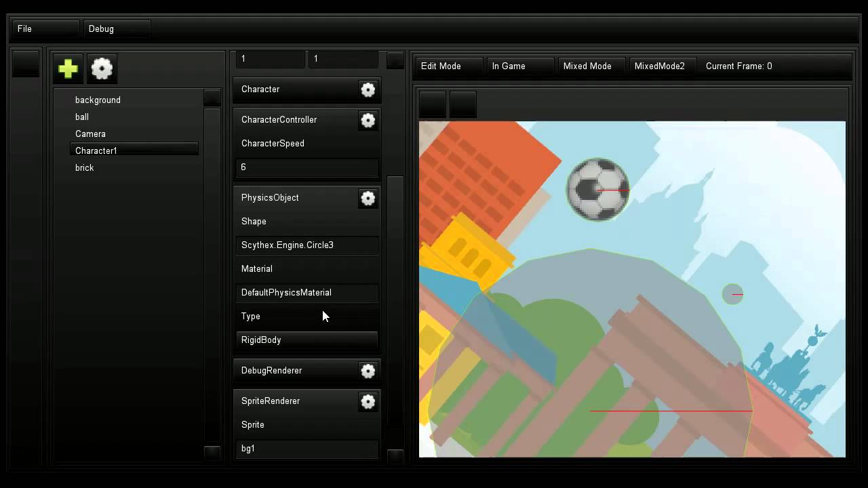This screenshot has height=488, width=868.
Task: Click first position field at top of properties
Action: pyautogui.click(x=271, y=59)
